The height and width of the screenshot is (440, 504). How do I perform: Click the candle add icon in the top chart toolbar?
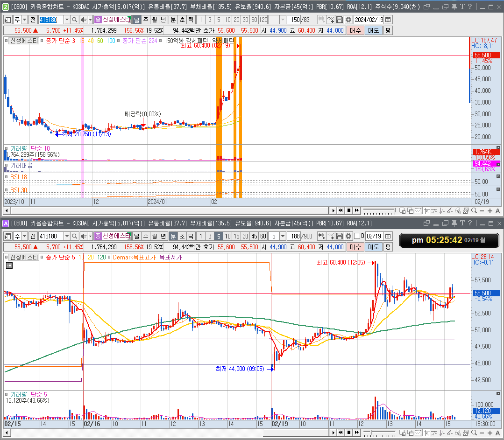click(321, 20)
